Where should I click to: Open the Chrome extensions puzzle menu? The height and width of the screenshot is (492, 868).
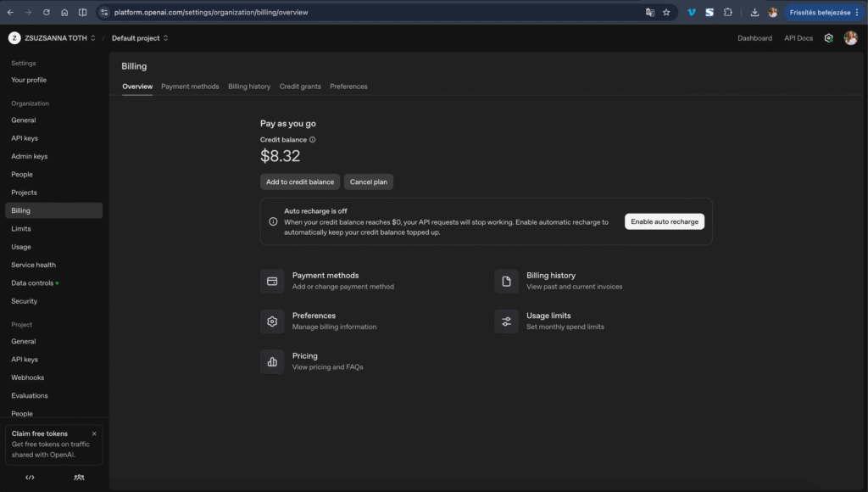[x=728, y=12]
